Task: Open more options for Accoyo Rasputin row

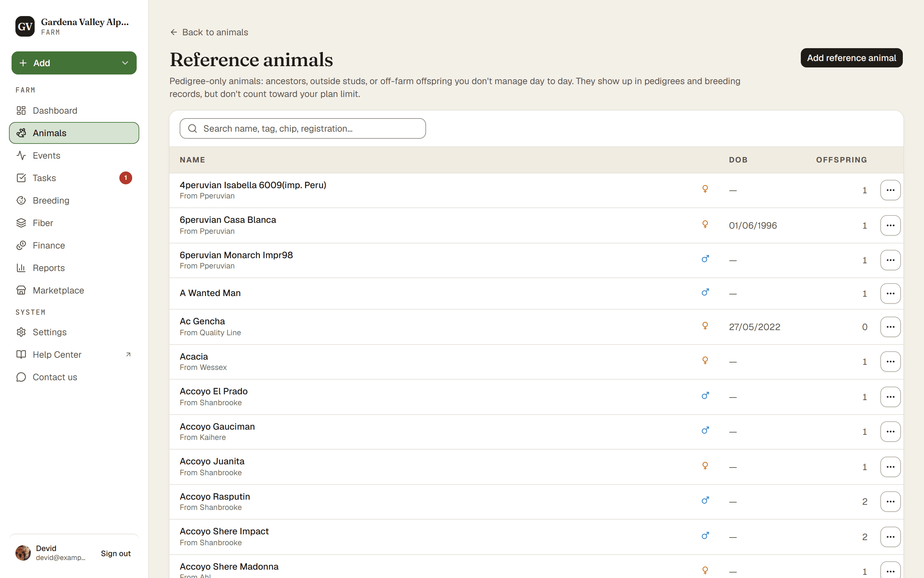Action: pyautogui.click(x=890, y=502)
